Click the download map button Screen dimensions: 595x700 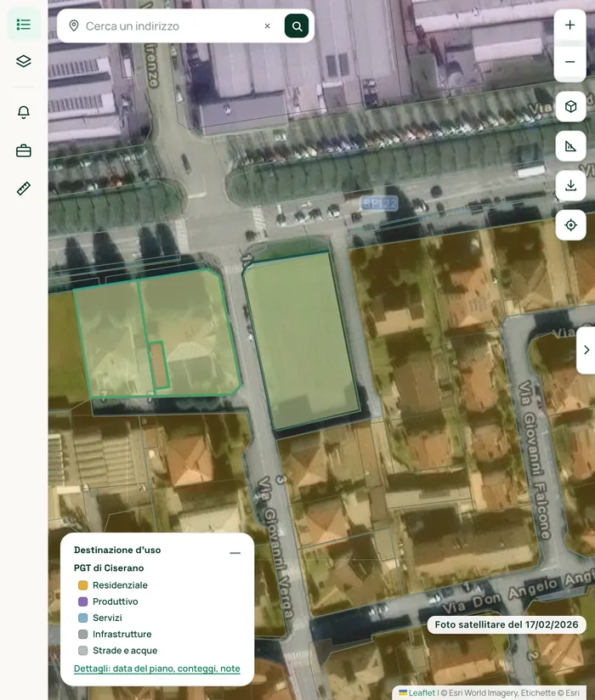[570, 185]
